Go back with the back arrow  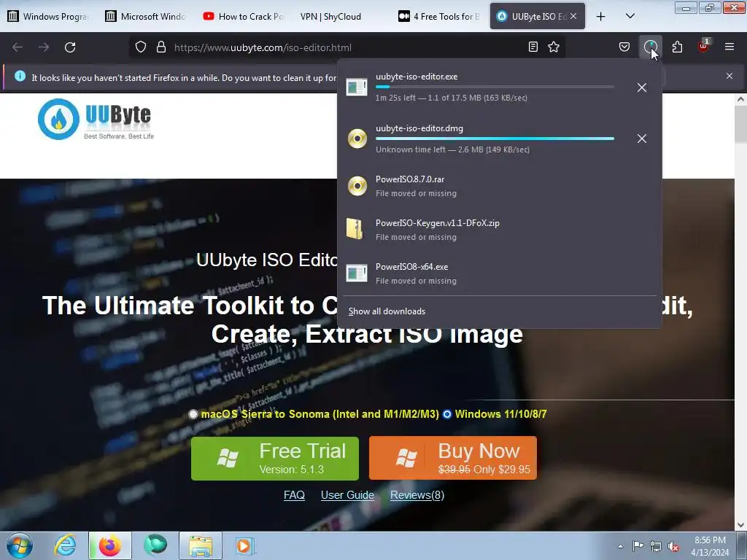(x=18, y=47)
